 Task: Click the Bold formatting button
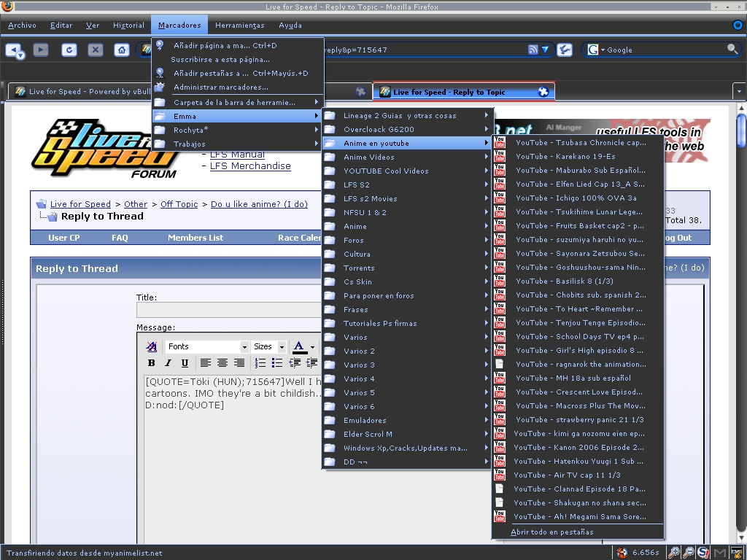coord(152,363)
